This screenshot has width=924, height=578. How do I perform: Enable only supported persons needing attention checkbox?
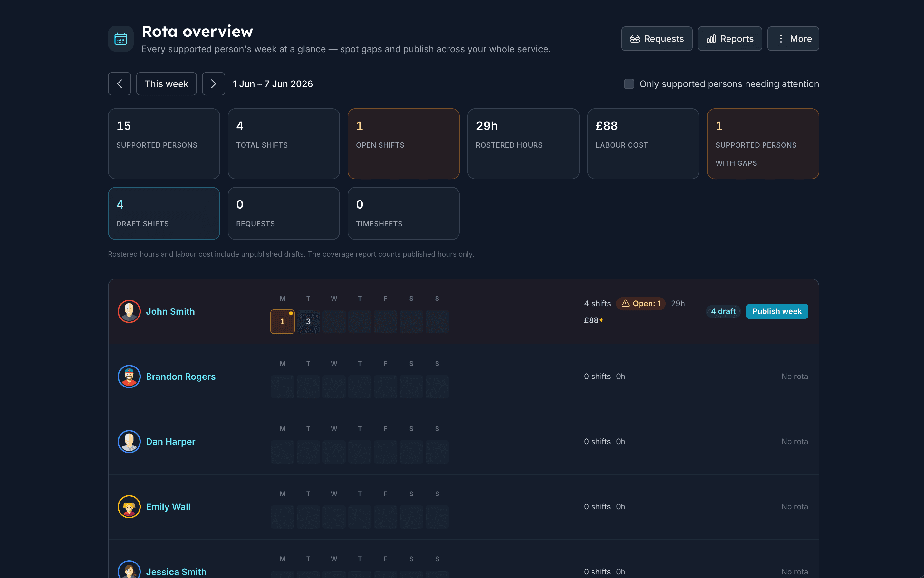(629, 84)
